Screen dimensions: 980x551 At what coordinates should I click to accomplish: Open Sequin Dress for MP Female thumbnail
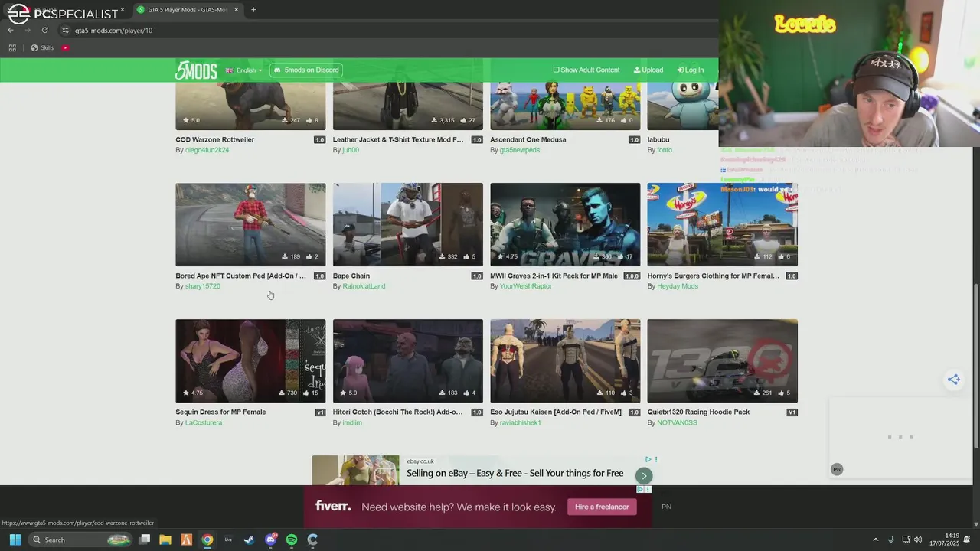250,360
